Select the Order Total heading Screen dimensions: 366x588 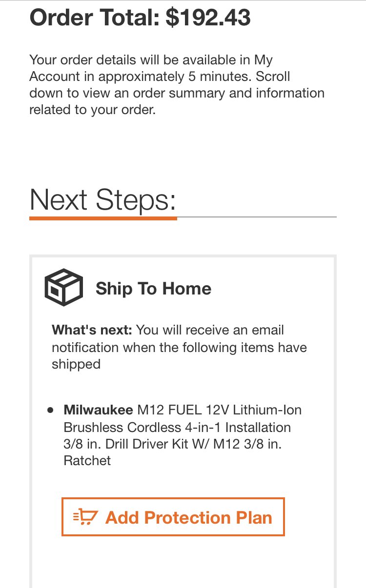[x=140, y=17]
